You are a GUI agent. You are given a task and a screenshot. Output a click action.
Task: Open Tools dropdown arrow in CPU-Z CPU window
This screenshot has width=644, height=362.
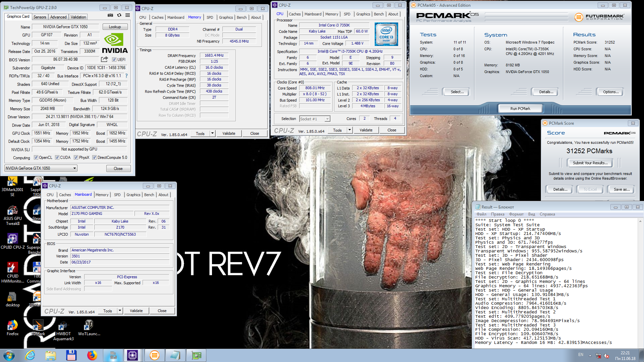(350, 130)
